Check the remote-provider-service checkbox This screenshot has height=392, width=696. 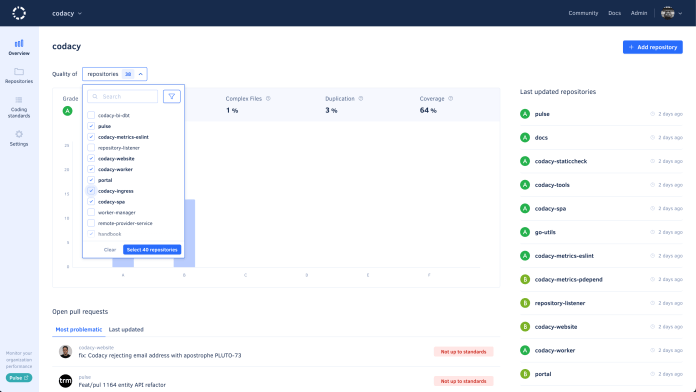91,223
